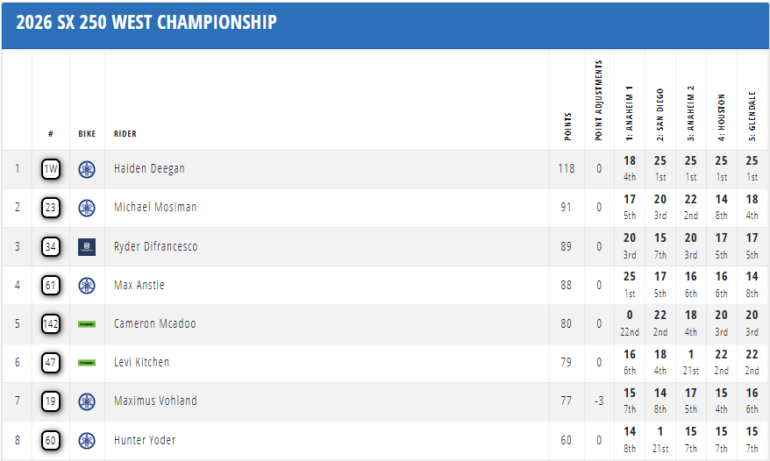This screenshot has width=770, height=461.
Task: Click Levi Kitchen's green Kawasaki logo
Action: [87, 362]
